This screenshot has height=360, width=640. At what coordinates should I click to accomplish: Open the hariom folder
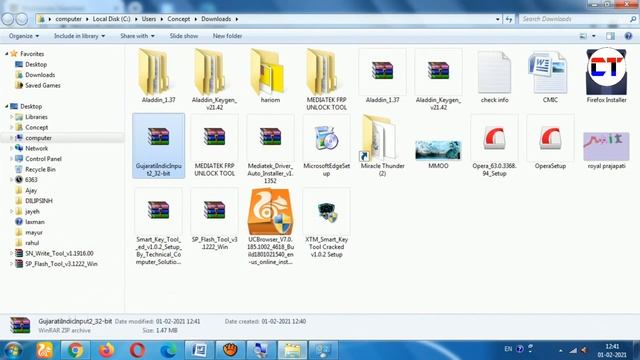[270, 76]
